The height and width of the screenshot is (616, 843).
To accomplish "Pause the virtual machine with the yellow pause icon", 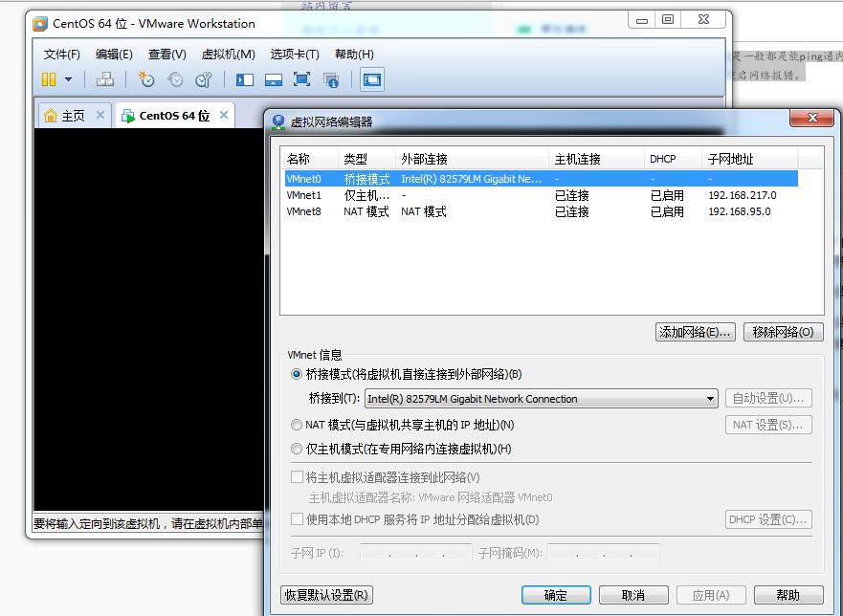I will tap(49, 79).
